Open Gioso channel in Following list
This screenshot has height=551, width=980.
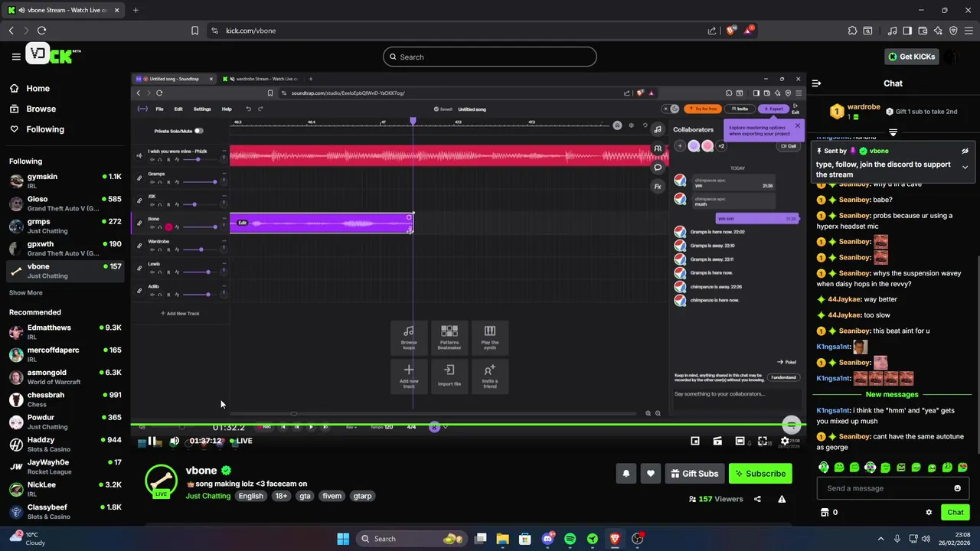(65, 204)
